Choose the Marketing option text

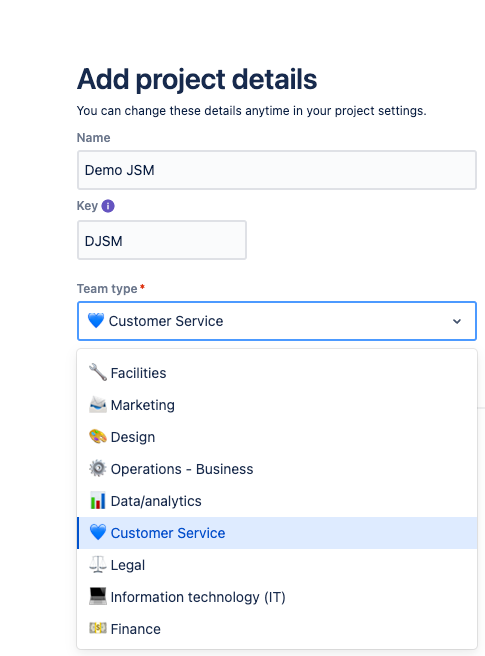coord(143,405)
